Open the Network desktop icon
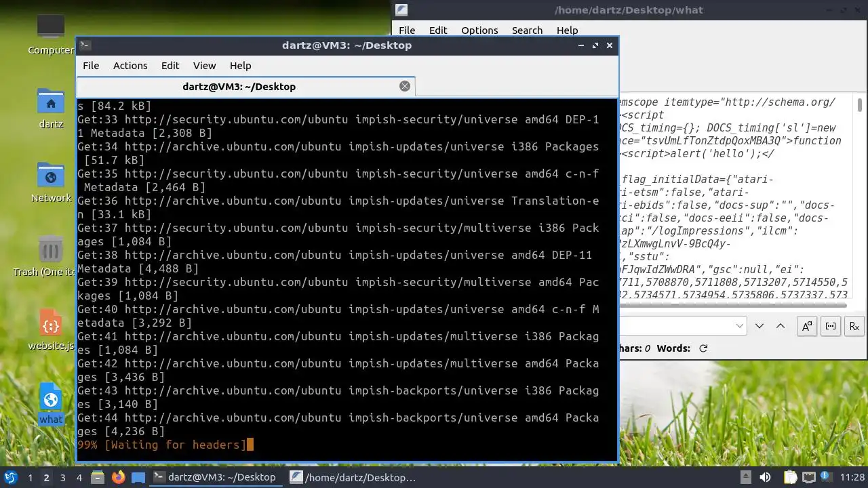Screen dimensions: 868x488 click(x=51, y=183)
